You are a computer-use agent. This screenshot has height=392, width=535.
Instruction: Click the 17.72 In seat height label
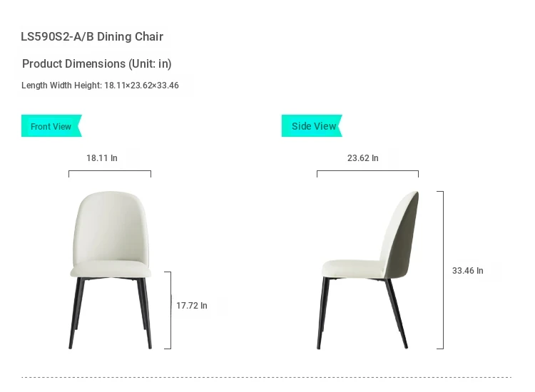(x=192, y=306)
